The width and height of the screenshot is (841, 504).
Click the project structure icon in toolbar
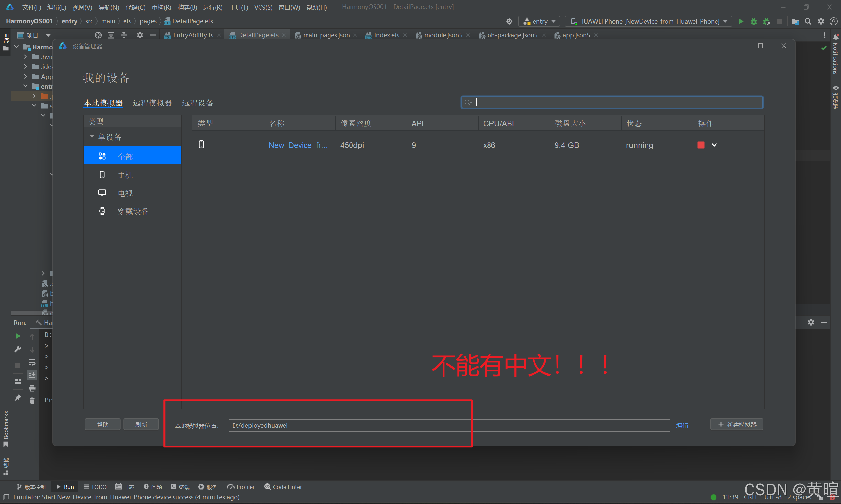[795, 21]
